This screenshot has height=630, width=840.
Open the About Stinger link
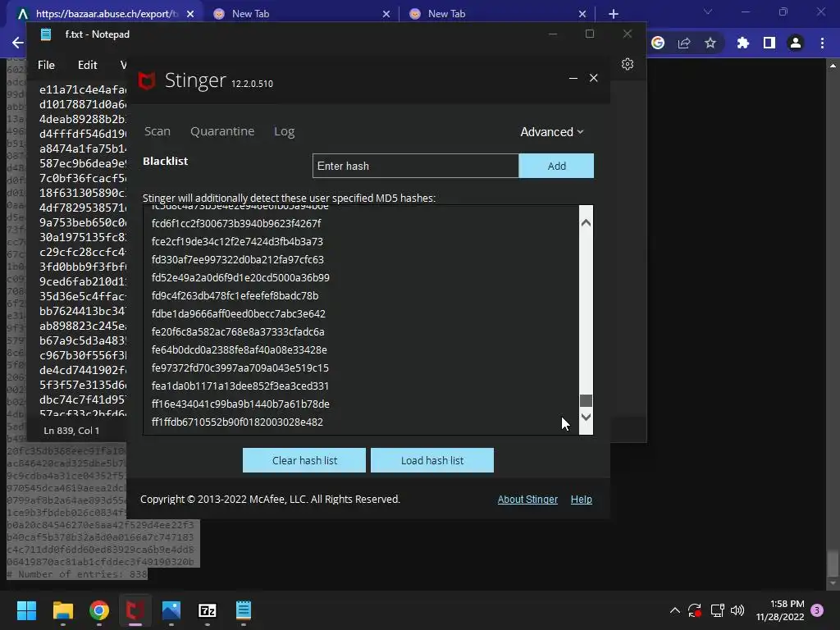(527, 500)
